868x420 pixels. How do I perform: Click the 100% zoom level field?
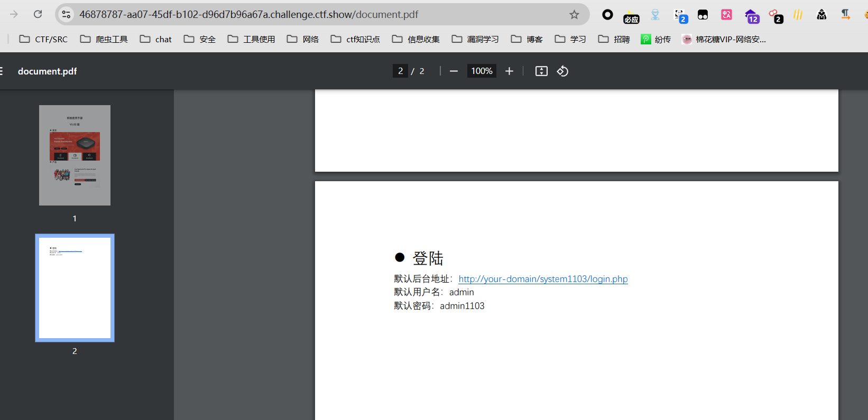(x=482, y=71)
